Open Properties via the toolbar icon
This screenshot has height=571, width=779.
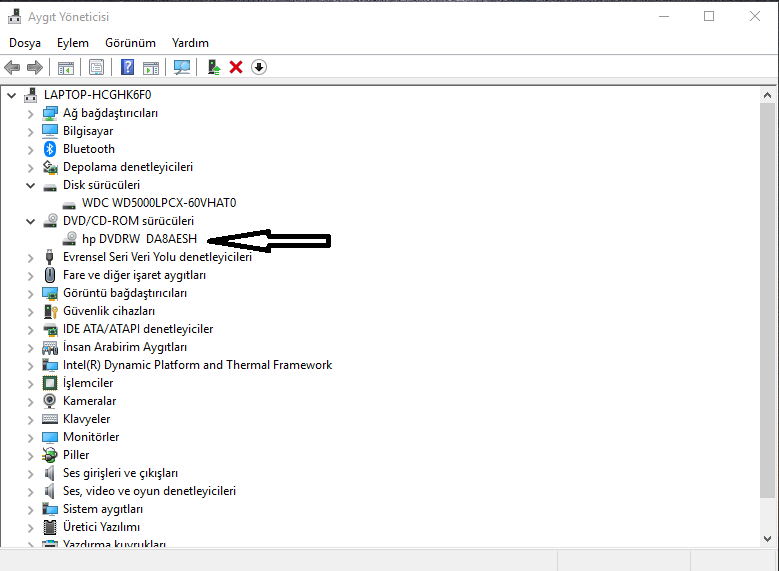[x=96, y=67]
